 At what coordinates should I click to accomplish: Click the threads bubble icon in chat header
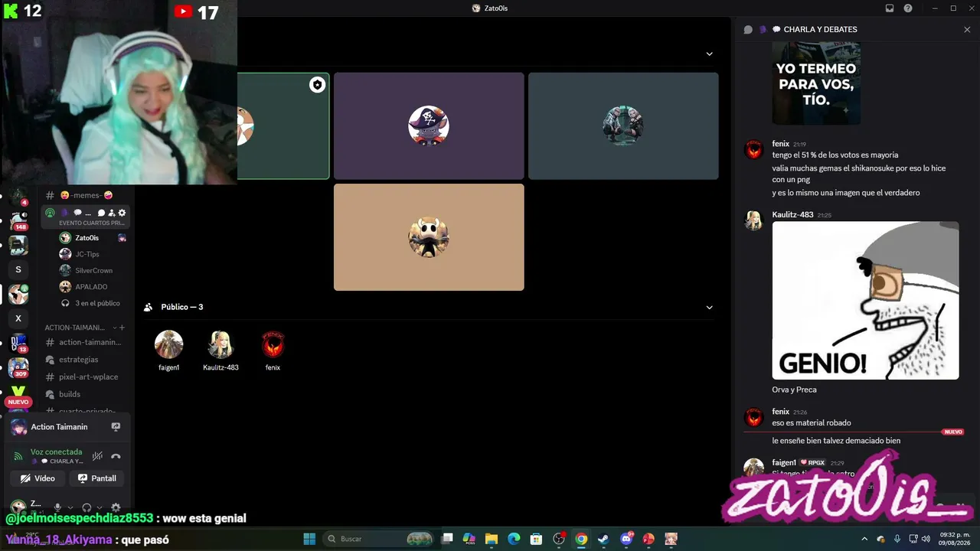[748, 30]
